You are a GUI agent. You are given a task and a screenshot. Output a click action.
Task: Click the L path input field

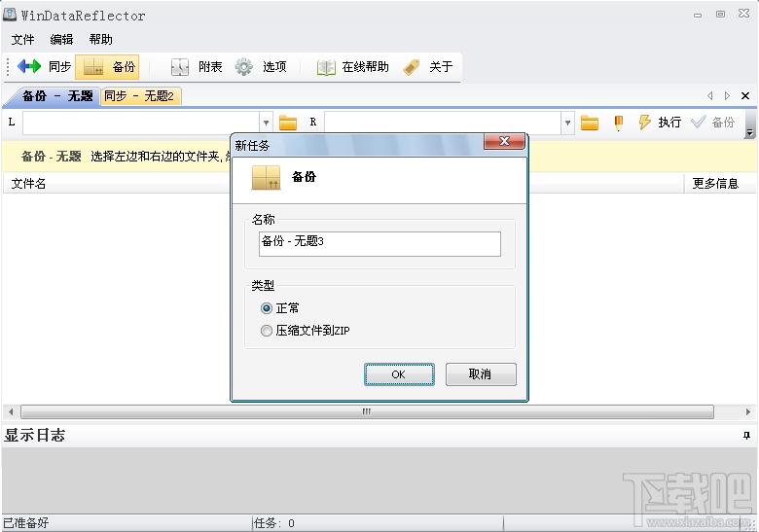(x=141, y=123)
